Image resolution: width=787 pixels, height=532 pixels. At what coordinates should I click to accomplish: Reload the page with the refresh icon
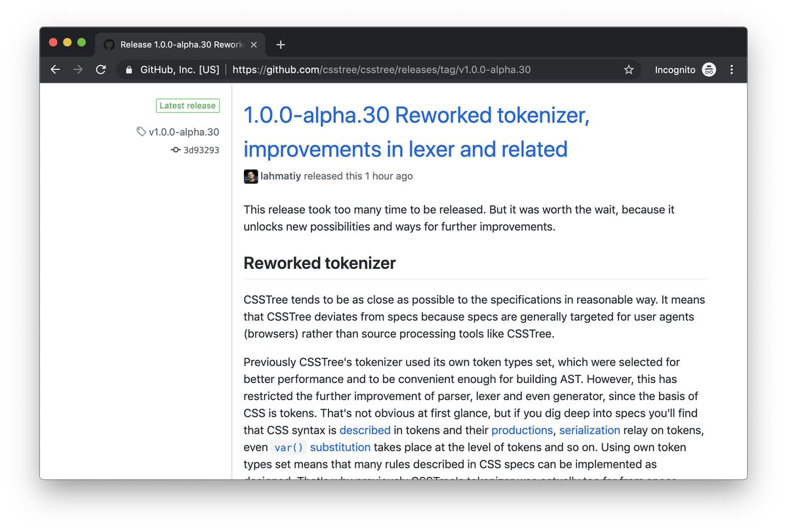101,70
